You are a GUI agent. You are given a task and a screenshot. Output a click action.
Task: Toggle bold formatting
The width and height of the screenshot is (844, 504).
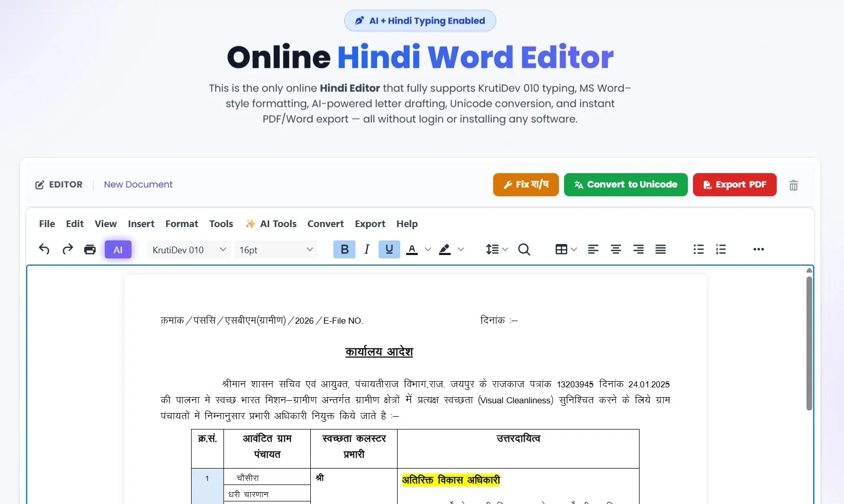point(344,249)
